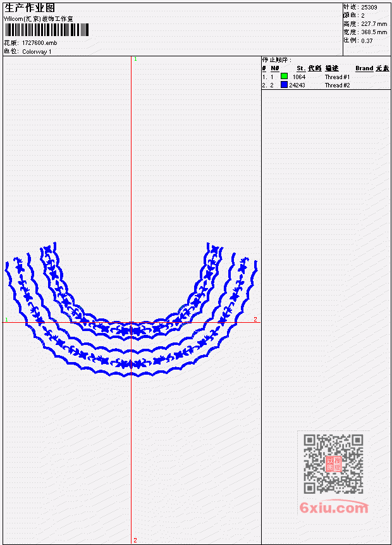Image resolution: width=392 pixels, height=545 pixels.
Task: Click the width value 368.5 mm
Action: pyautogui.click(x=374, y=32)
